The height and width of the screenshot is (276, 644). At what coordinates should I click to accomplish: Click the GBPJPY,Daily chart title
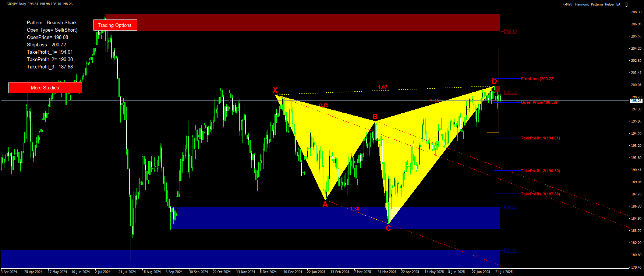coord(16,4)
